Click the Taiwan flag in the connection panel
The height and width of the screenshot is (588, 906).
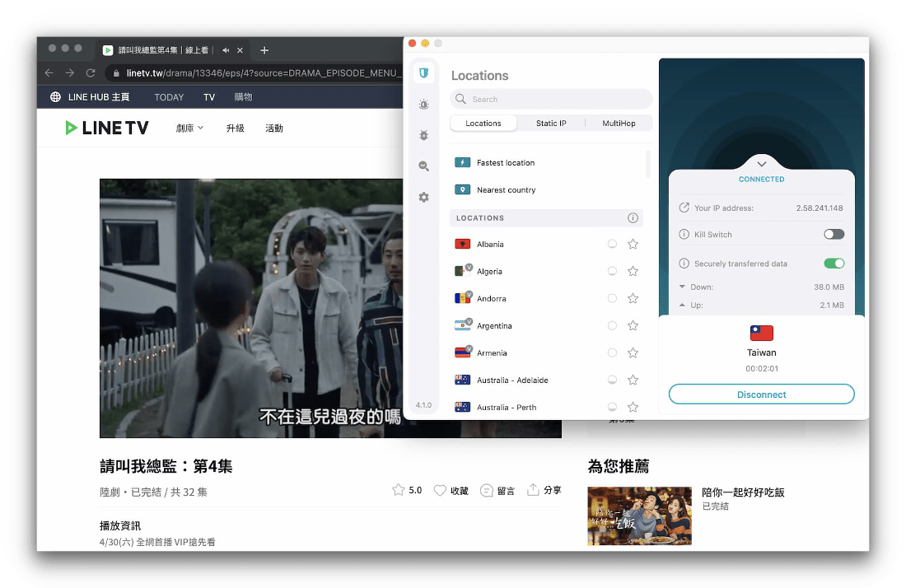762,333
